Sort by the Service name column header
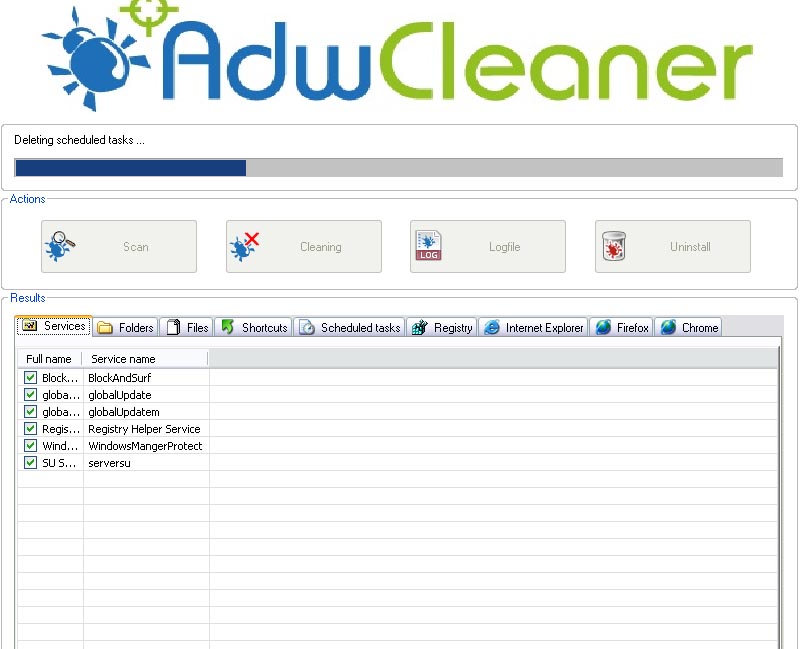Viewport: 800px width, 649px height. [x=145, y=359]
